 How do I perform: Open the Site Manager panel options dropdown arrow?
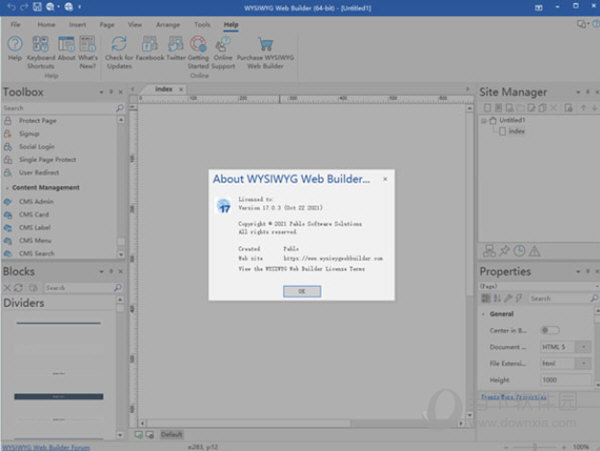point(578,92)
